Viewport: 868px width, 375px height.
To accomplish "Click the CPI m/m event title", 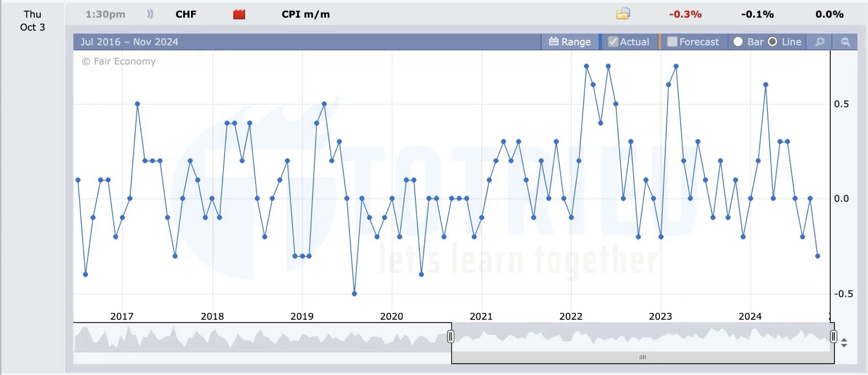I will pyautogui.click(x=306, y=14).
